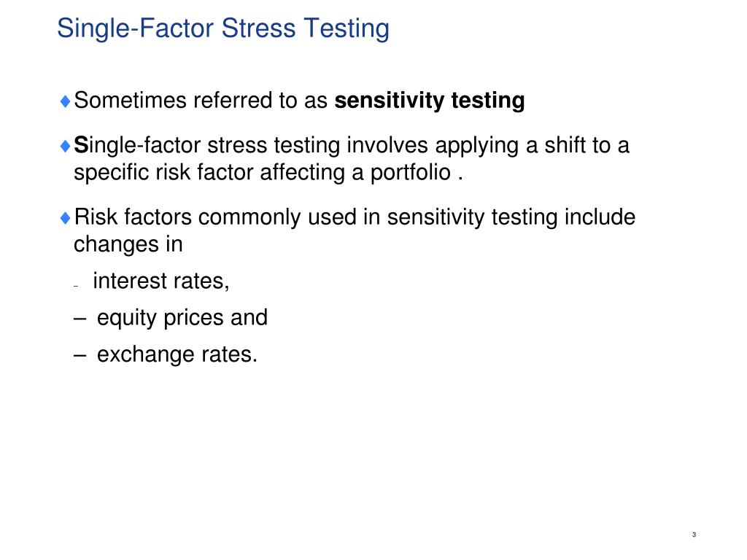Image resolution: width=747 pixels, height=560 pixels.
Task: Select the sub-item exchange rates
Action: (177, 355)
